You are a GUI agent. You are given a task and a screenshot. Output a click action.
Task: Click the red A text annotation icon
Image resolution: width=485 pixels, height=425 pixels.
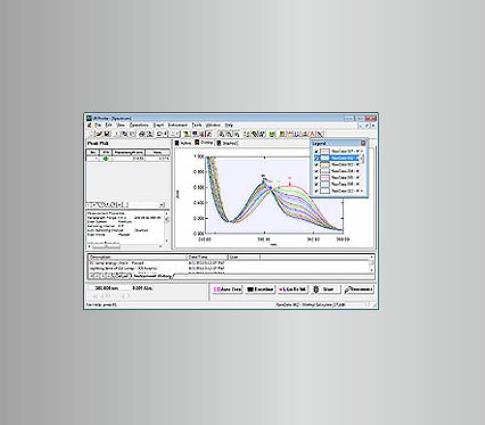312,134
